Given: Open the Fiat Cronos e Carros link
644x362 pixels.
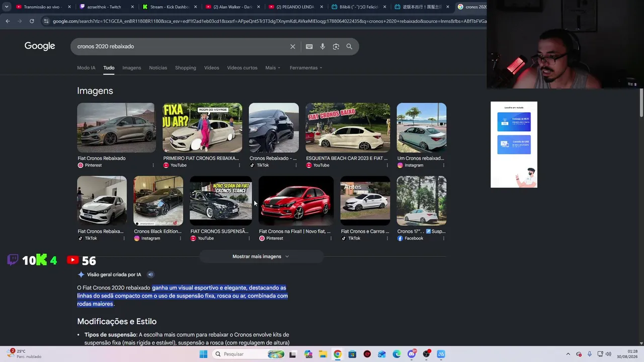Looking at the screenshot, I should tap(365, 231).
